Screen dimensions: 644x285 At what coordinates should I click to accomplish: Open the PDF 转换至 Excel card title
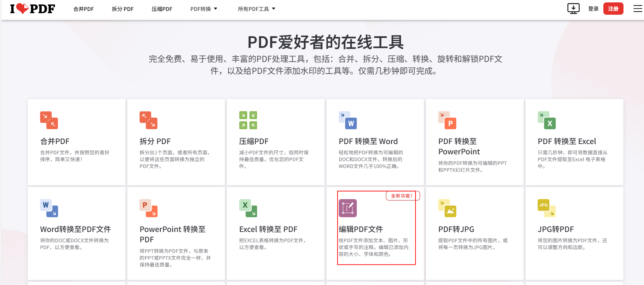(567, 141)
